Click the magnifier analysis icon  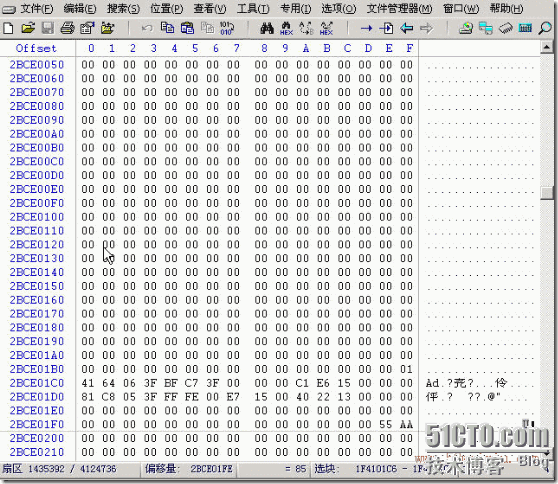click(545, 28)
